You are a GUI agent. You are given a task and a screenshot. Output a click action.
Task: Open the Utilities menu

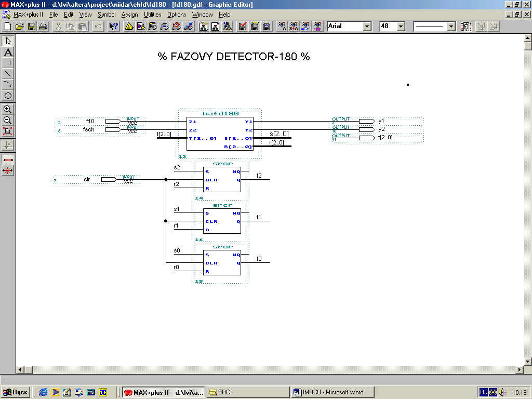(152, 15)
